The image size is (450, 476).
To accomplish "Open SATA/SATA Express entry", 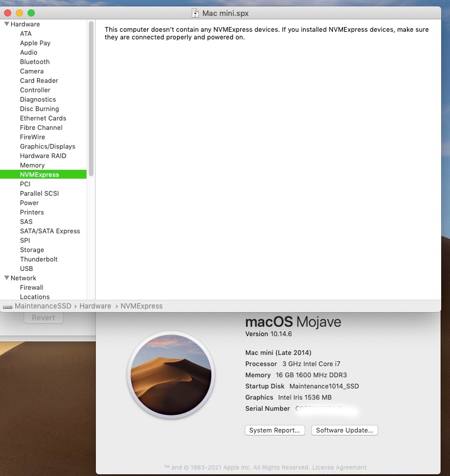I will [50, 231].
